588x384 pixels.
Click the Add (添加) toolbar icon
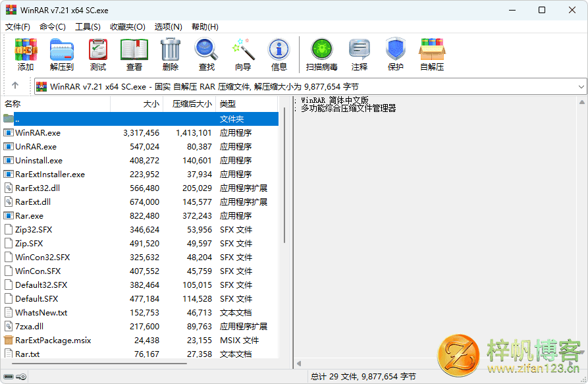pos(26,49)
